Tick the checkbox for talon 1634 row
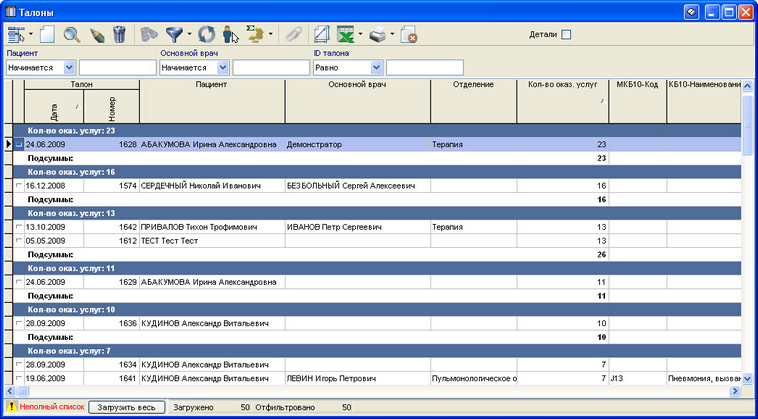Image resolution: width=758 pixels, height=419 pixels. pos(19,364)
